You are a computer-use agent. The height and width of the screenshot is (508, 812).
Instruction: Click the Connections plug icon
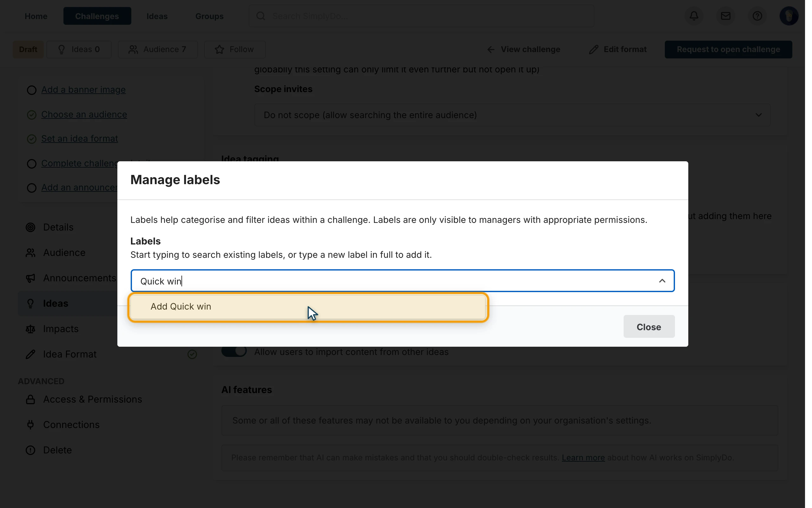click(30, 425)
